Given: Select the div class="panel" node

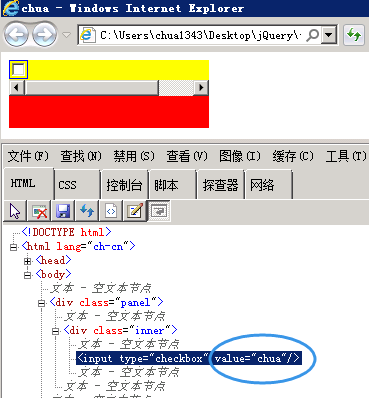Looking at the screenshot, I should [x=106, y=302].
